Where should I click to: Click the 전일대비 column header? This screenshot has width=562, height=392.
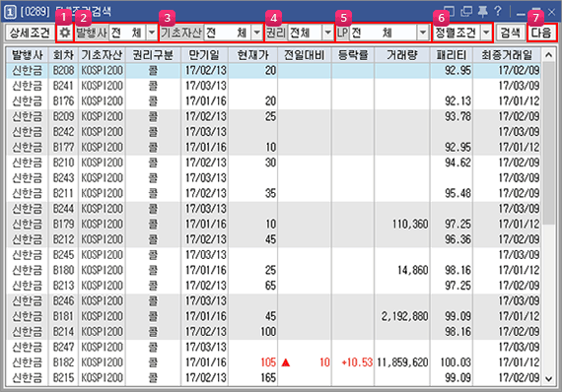(305, 55)
